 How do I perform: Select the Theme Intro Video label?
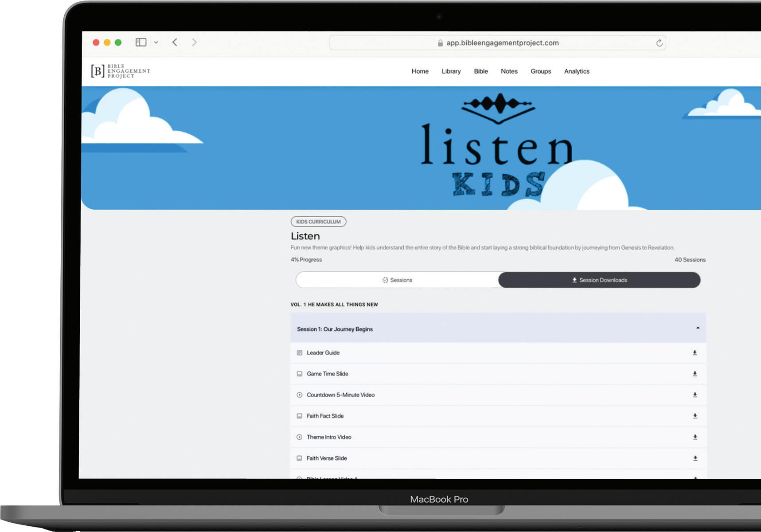[x=329, y=437]
